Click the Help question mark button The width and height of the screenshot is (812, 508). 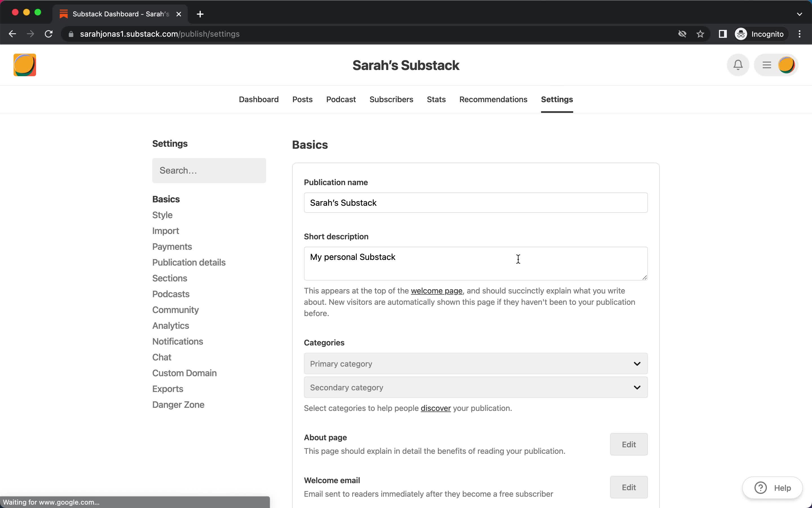pyautogui.click(x=773, y=487)
